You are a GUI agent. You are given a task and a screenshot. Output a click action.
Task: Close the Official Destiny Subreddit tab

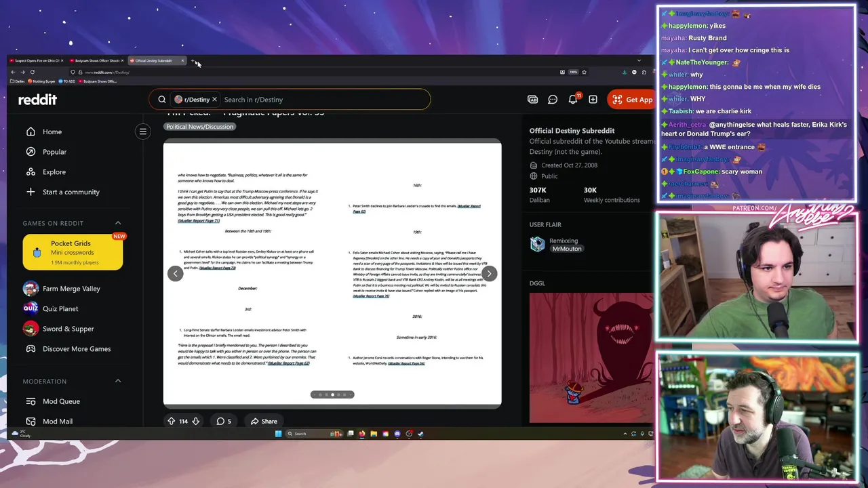pyautogui.click(x=182, y=60)
